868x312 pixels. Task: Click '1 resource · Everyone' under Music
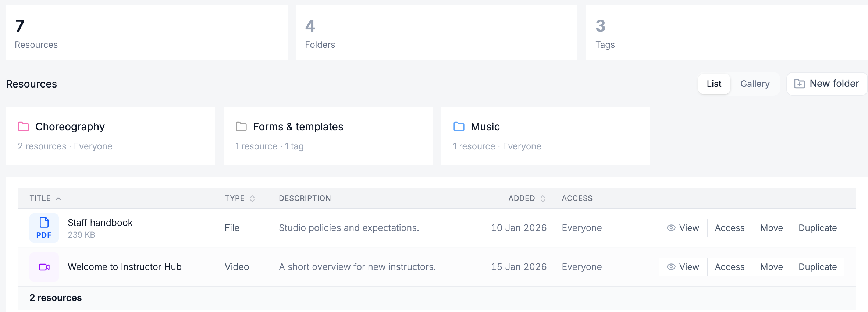coord(497,146)
